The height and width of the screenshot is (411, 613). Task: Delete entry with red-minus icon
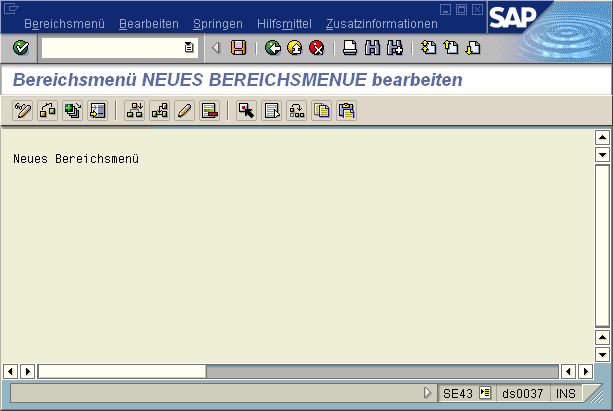pyautogui.click(x=210, y=111)
